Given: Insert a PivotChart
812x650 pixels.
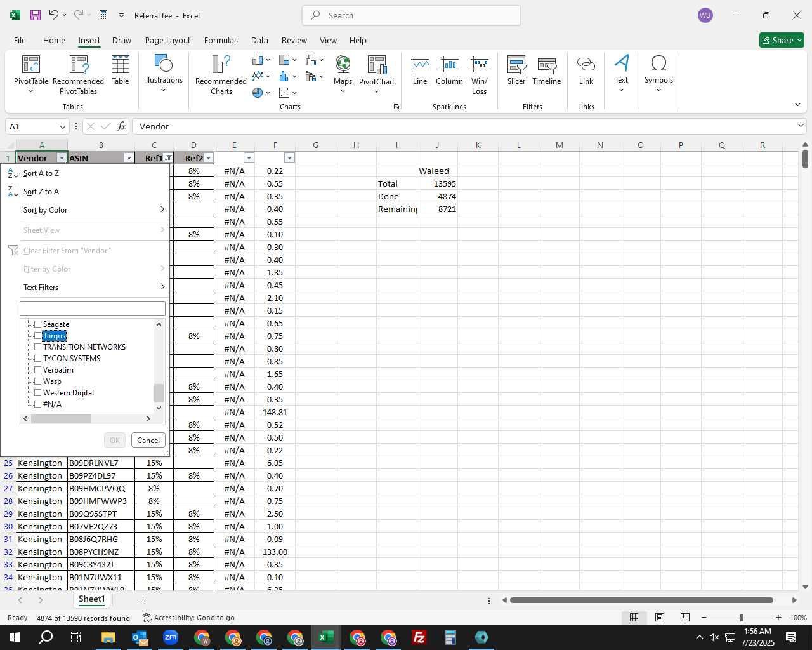Looking at the screenshot, I should [377, 75].
